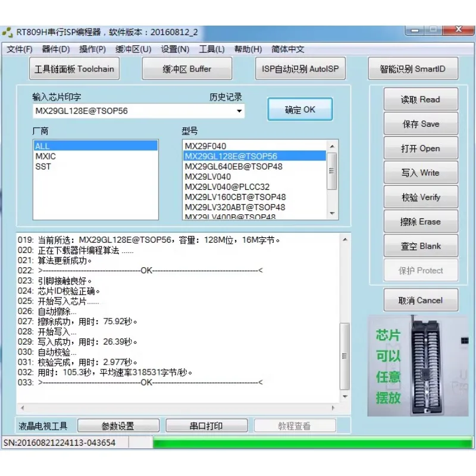This screenshot has height=476, width=476.
Task: Select ALL in vendor list
Action: pos(96,146)
